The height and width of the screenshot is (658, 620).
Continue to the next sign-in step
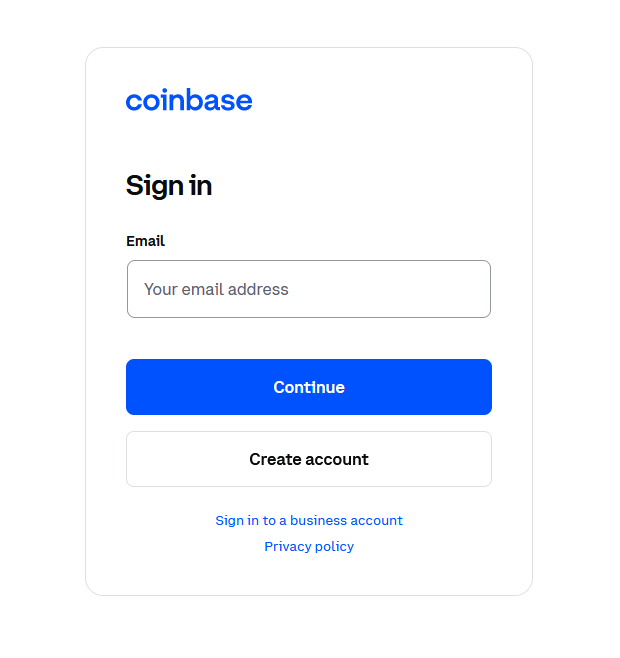[309, 387]
